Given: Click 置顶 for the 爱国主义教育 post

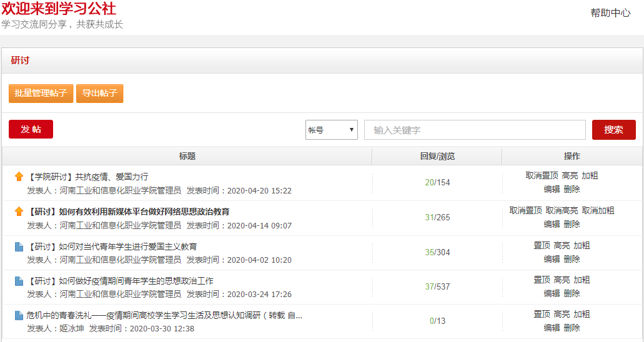Looking at the screenshot, I should (x=542, y=245).
